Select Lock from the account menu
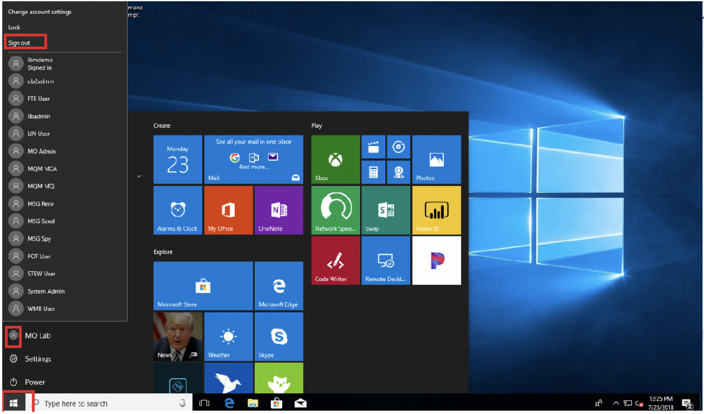 coord(14,27)
